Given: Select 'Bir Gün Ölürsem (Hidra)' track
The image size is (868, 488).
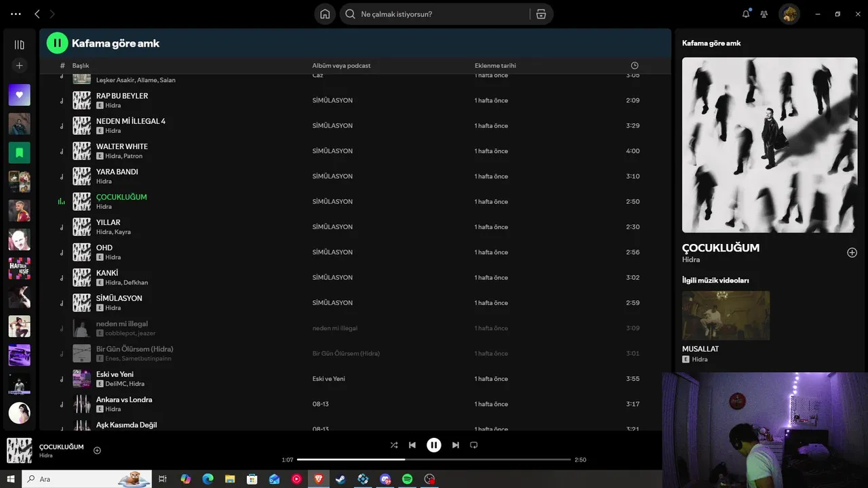Looking at the screenshot, I should (135, 349).
